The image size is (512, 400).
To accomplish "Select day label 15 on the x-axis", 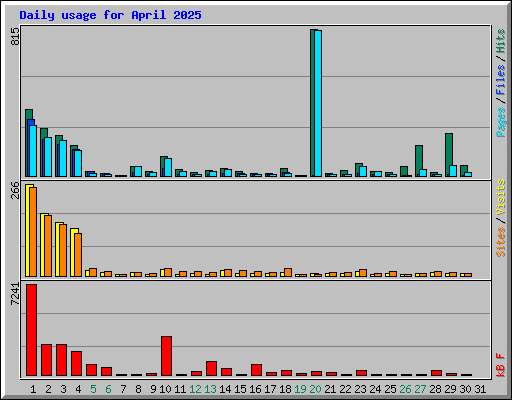I will tap(240, 389).
